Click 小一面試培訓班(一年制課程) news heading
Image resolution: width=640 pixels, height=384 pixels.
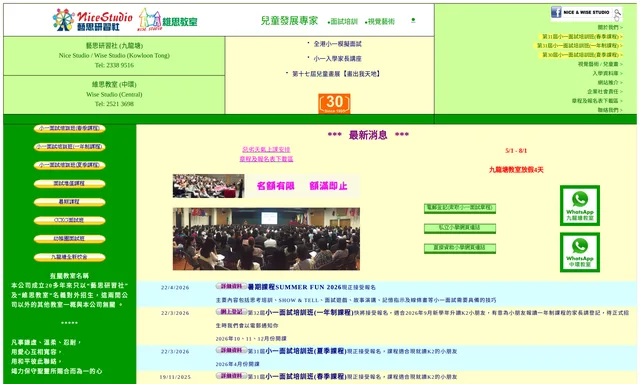pos(309,313)
